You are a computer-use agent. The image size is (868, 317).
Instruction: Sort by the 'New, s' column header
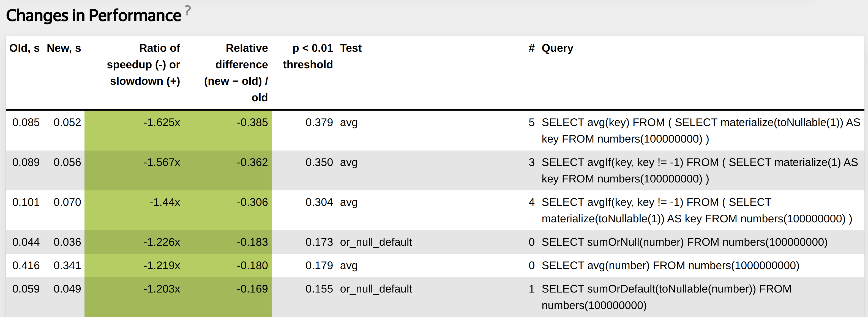pos(64,48)
